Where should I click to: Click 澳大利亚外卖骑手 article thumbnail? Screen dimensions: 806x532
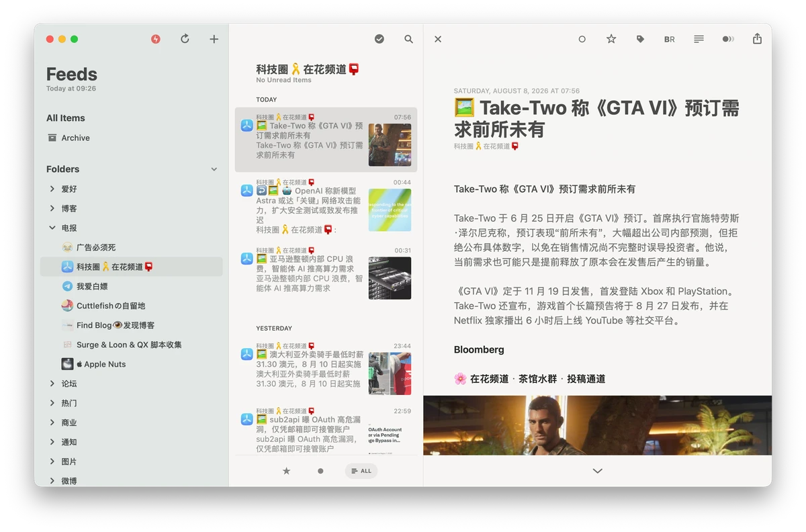(390, 373)
